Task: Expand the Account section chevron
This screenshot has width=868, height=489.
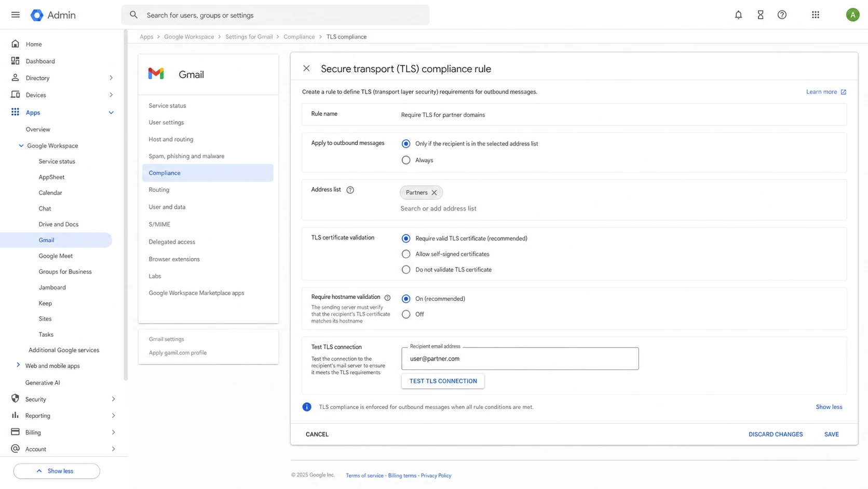Action: tap(113, 449)
